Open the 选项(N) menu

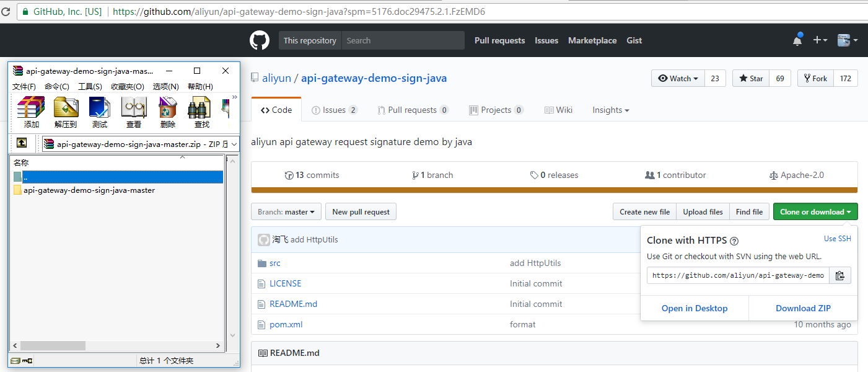(x=166, y=86)
